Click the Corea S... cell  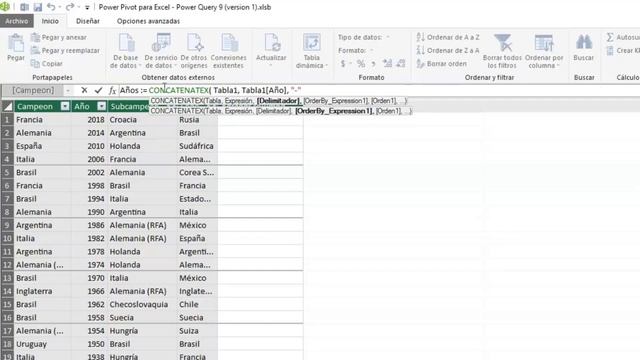click(x=197, y=173)
